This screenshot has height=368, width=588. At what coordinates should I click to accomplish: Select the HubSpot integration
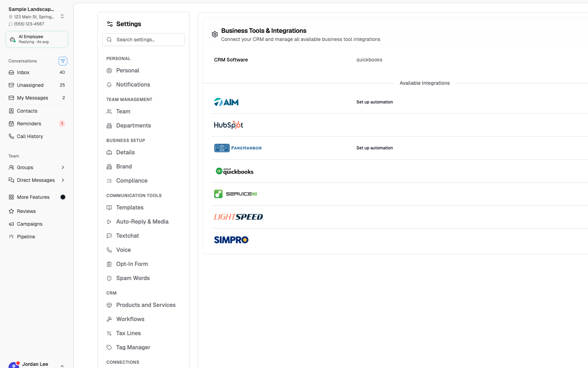pyautogui.click(x=229, y=125)
